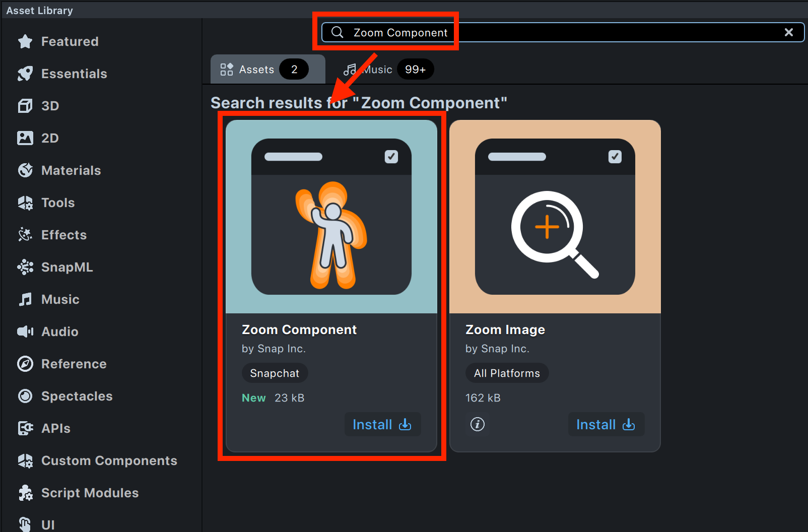Screen dimensions: 808x532
Task: Click inside the search input field
Action: (x=562, y=32)
